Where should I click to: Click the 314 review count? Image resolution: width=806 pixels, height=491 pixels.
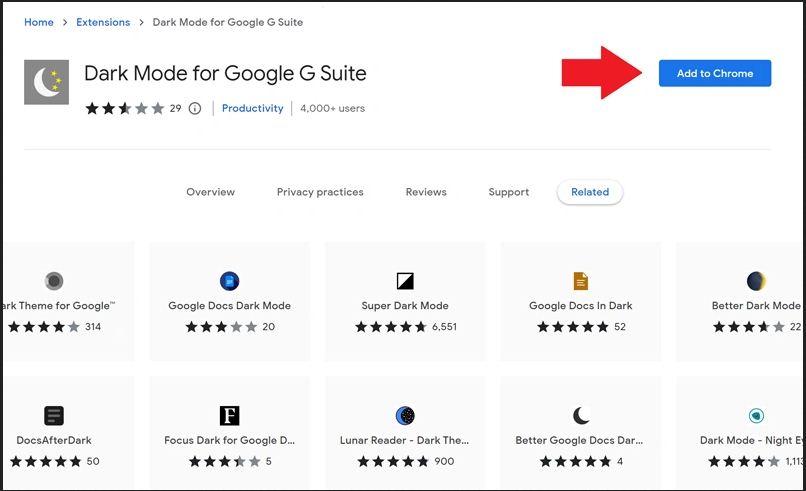pos(93,326)
